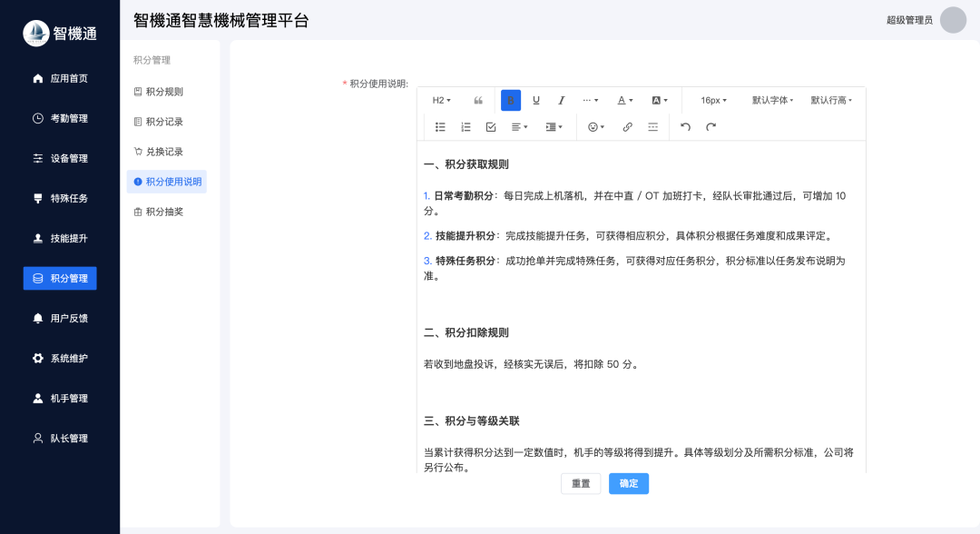
Task: Open 设备管理 in the sidebar
Action: click(x=60, y=158)
